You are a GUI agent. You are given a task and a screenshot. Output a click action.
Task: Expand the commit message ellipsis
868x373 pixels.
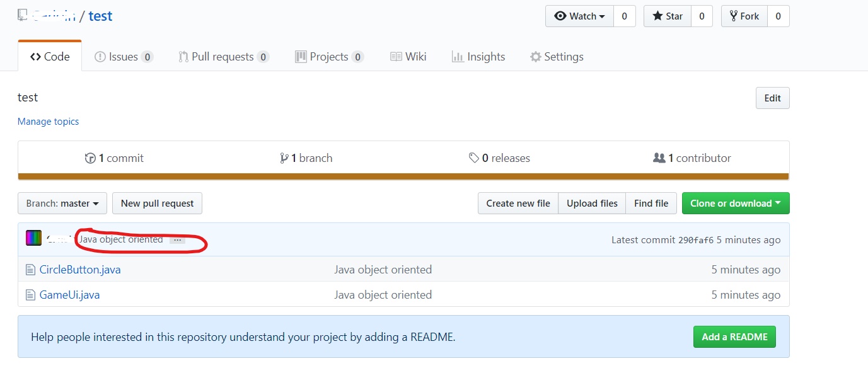(178, 239)
